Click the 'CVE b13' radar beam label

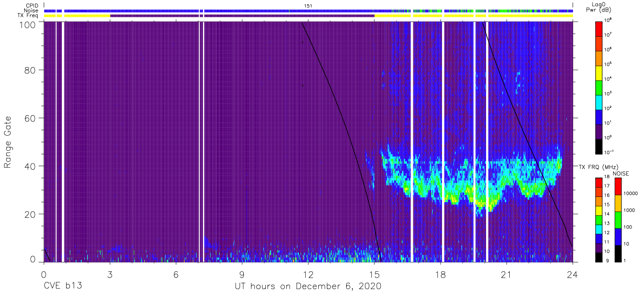click(x=62, y=286)
